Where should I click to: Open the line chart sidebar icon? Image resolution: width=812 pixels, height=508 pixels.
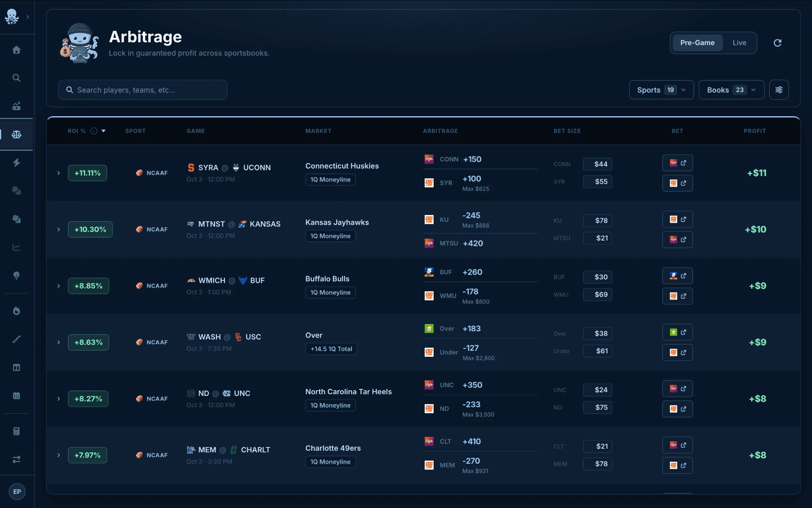tap(16, 247)
